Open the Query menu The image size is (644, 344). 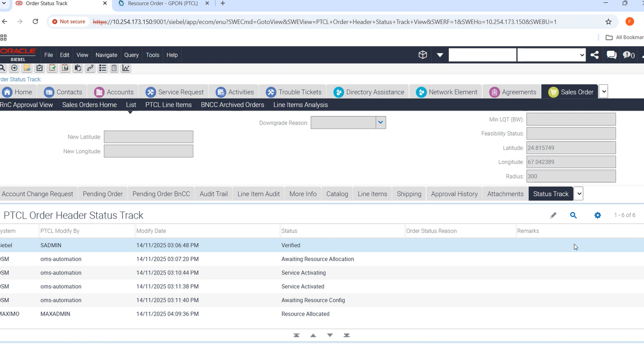[131, 55]
